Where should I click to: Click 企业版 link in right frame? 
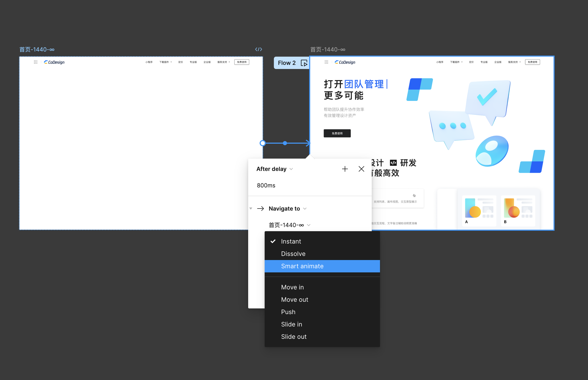pos(498,62)
